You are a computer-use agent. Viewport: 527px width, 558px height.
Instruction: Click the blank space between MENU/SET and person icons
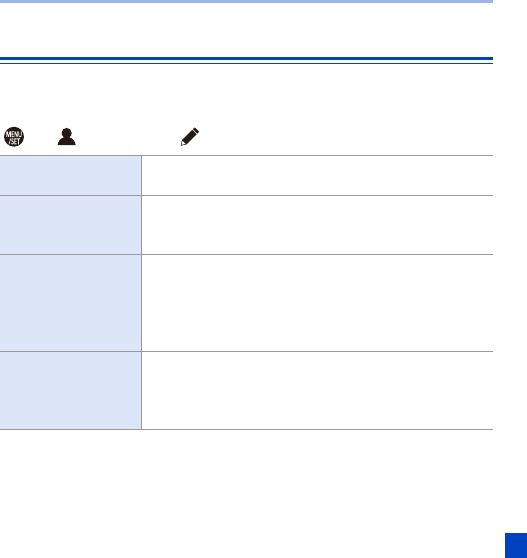click(x=41, y=137)
